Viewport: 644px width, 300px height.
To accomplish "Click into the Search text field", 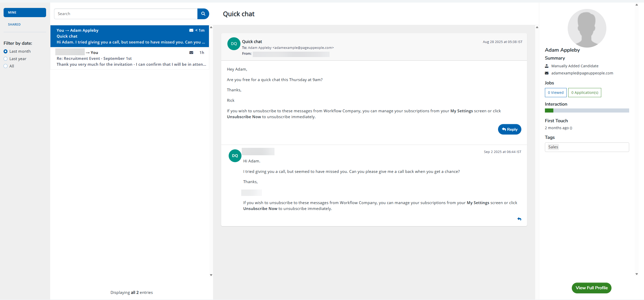I will click(125, 14).
